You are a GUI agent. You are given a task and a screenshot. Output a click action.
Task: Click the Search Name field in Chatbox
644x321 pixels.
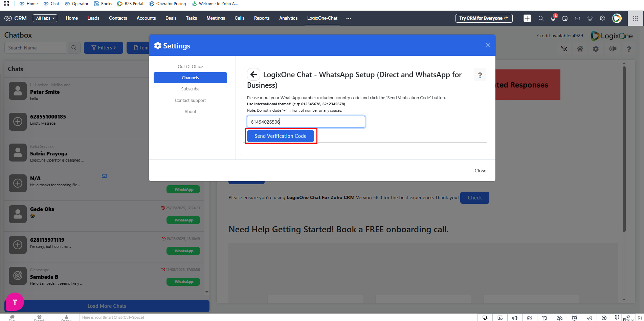pyautogui.click(x=35, y=48)
